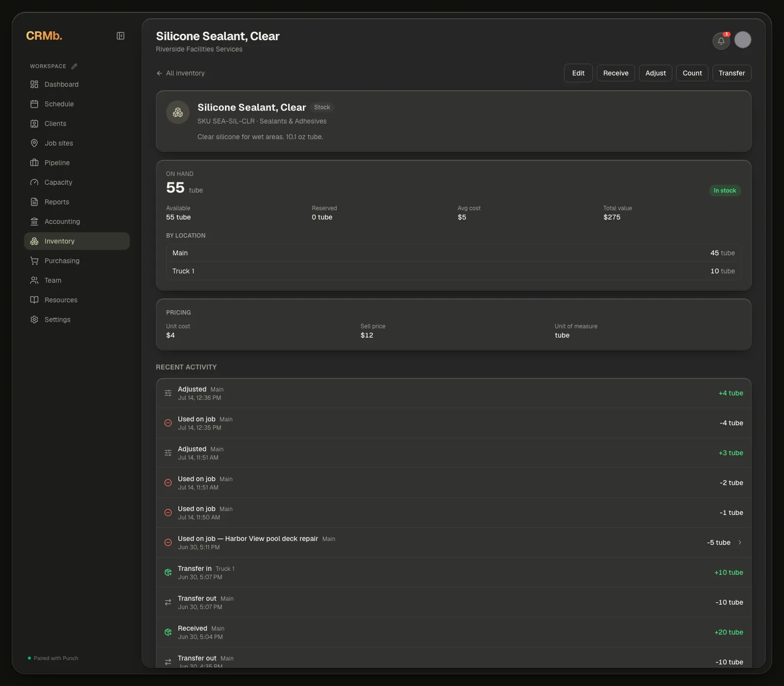The image size is (784, 686).
Task: Click the Count button
Action: pos(692,73)
